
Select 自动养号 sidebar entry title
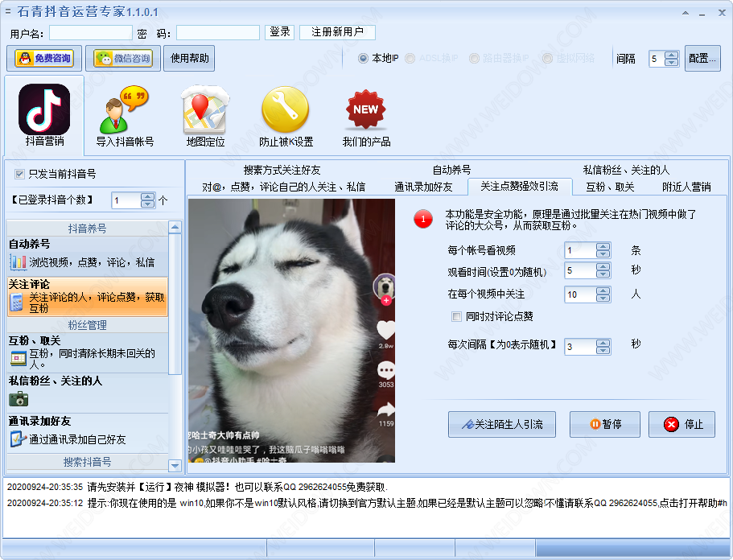click(30, 244)
